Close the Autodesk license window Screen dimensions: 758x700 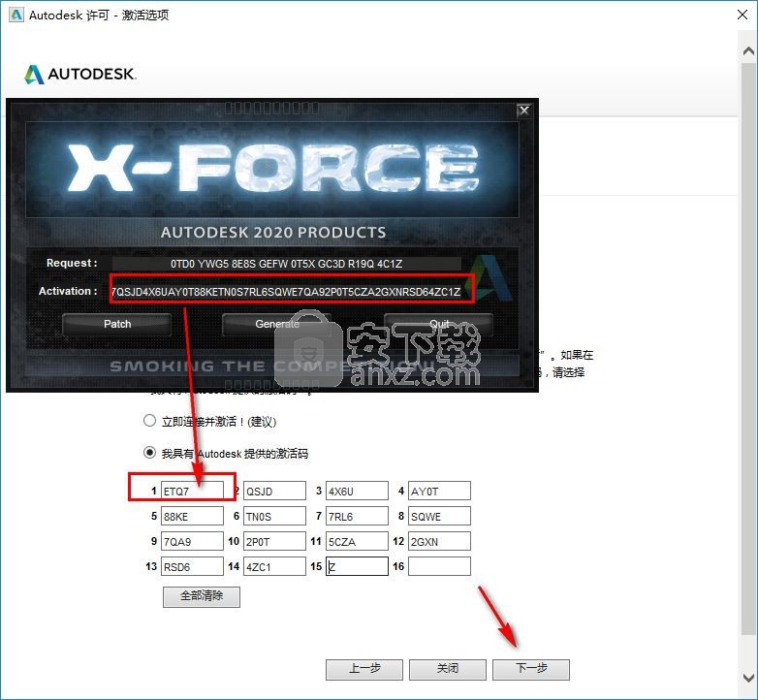[742, 15]
